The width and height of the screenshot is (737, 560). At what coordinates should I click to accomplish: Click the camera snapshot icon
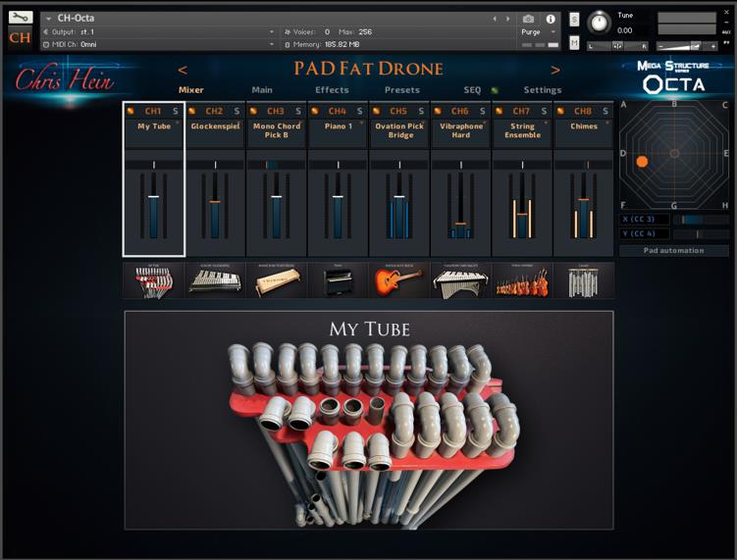coord(529,19)
